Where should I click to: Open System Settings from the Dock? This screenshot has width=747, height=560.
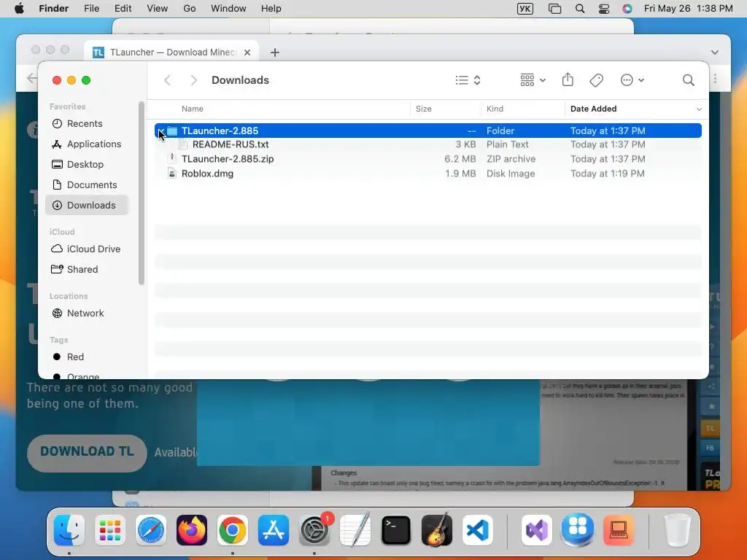314,530
